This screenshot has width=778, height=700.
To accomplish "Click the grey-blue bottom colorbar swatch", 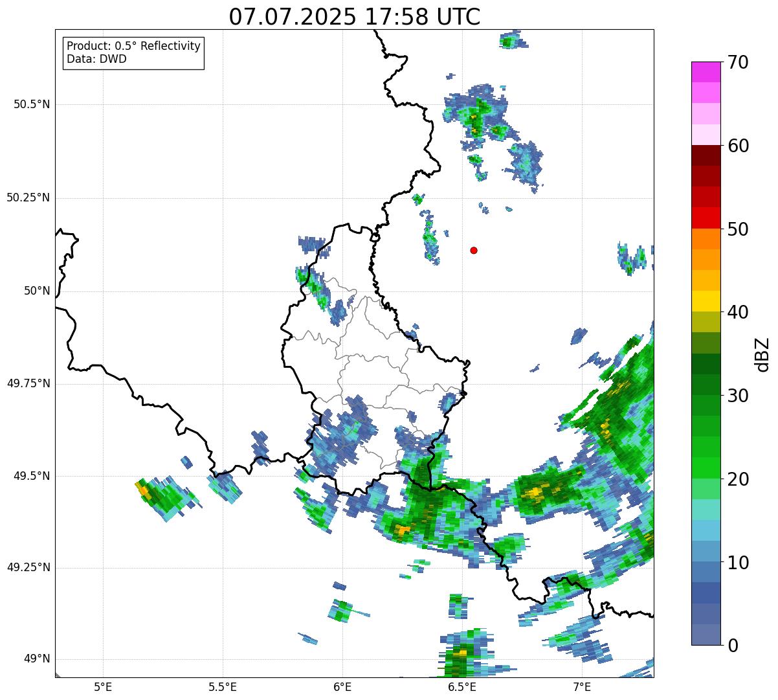I will pyautogui.click(x=706, y=635).
